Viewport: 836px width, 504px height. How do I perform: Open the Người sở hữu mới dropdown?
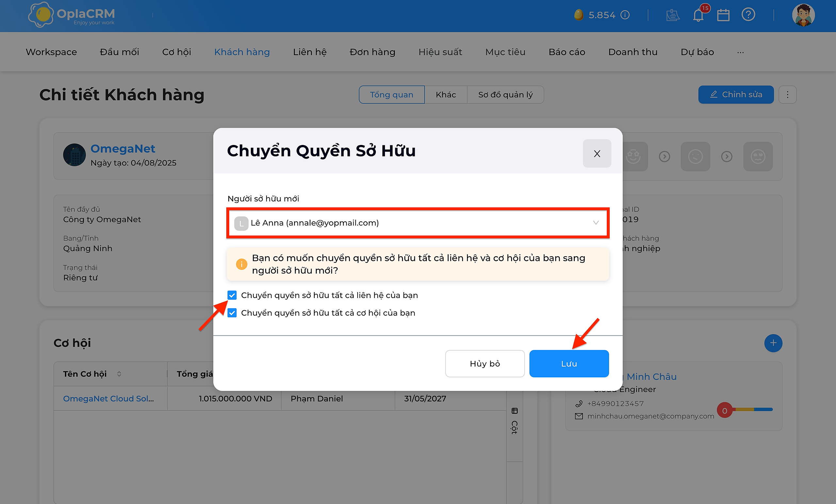coord(418,223)
